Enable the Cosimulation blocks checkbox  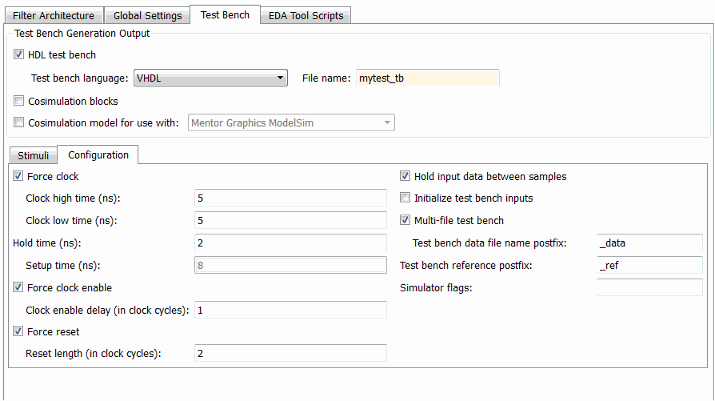click(x=20, y=101)
